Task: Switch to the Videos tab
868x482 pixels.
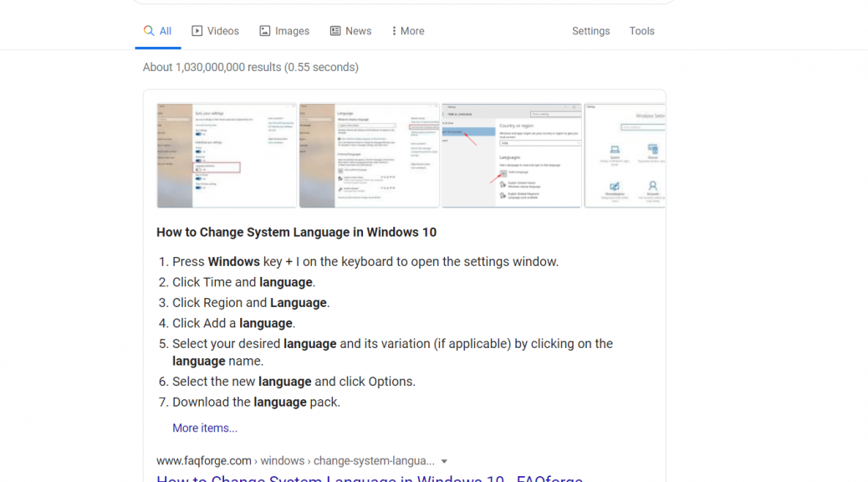Action: (216, 31)
